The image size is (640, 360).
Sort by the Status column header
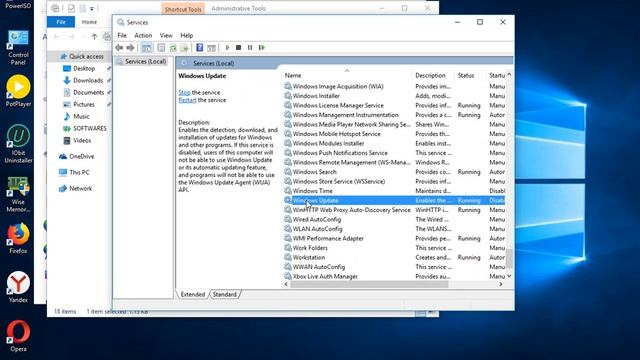[471, 76]
